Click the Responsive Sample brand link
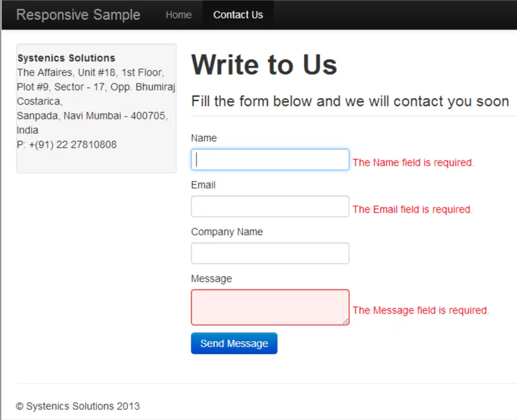The height and width of the screenshot is (420, 517). (x=78, y=15)
